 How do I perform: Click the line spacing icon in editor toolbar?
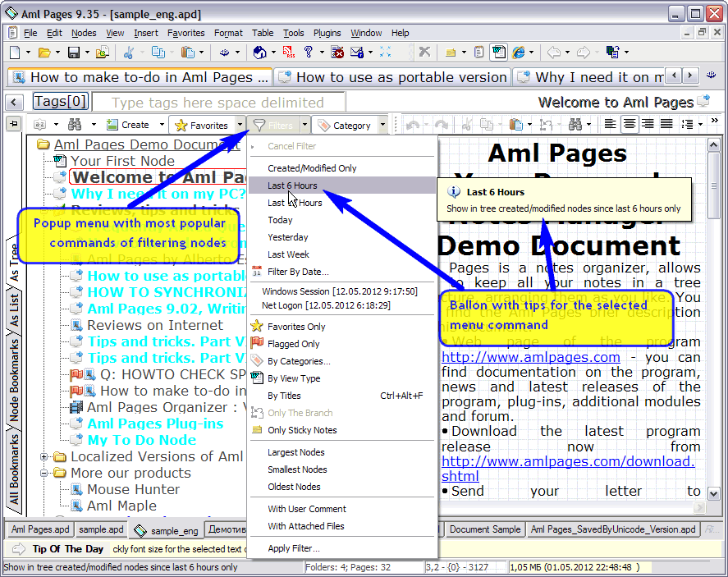point(687,125)
